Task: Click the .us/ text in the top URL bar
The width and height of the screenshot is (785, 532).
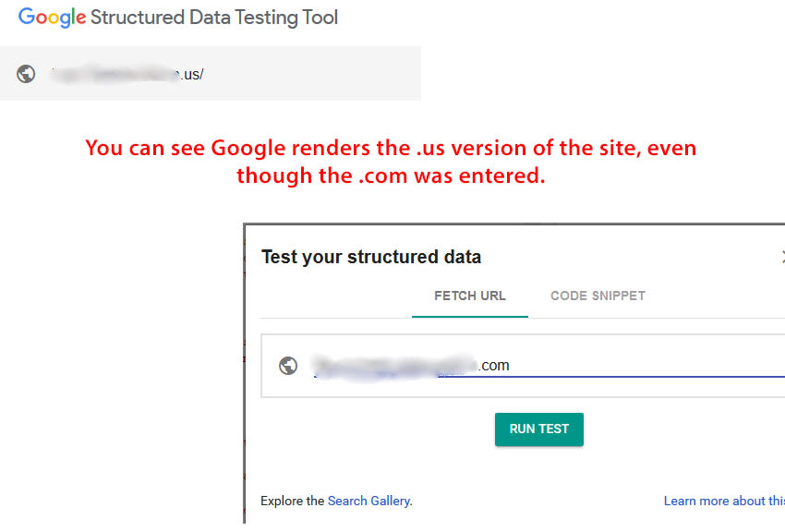Action: [x=192, y=74]
